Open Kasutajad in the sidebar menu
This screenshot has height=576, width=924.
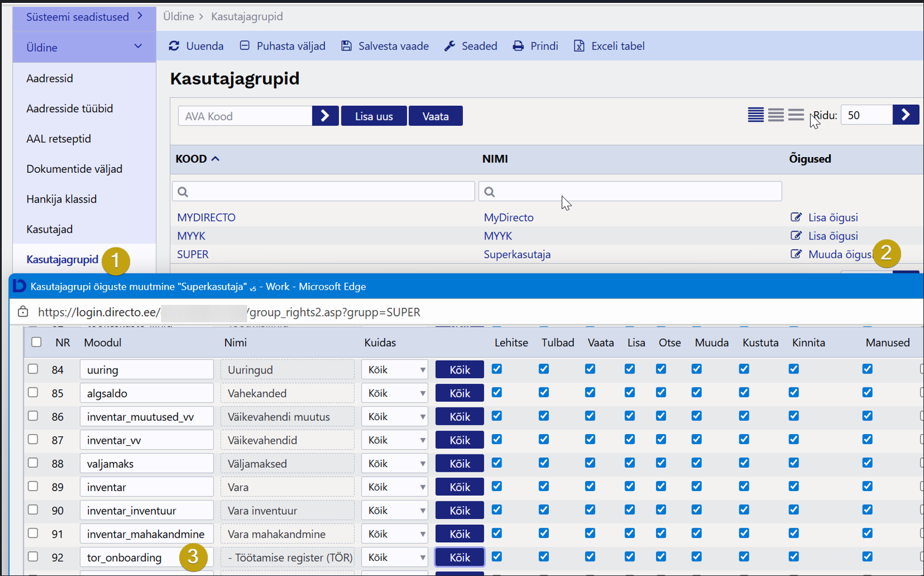(x=49, y=229)
